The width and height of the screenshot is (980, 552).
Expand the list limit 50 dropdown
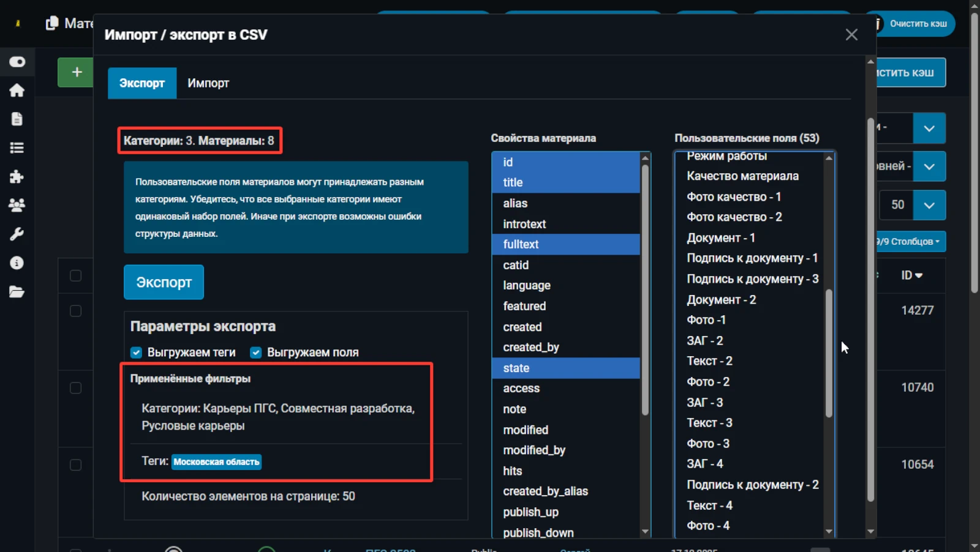(929, 205)
